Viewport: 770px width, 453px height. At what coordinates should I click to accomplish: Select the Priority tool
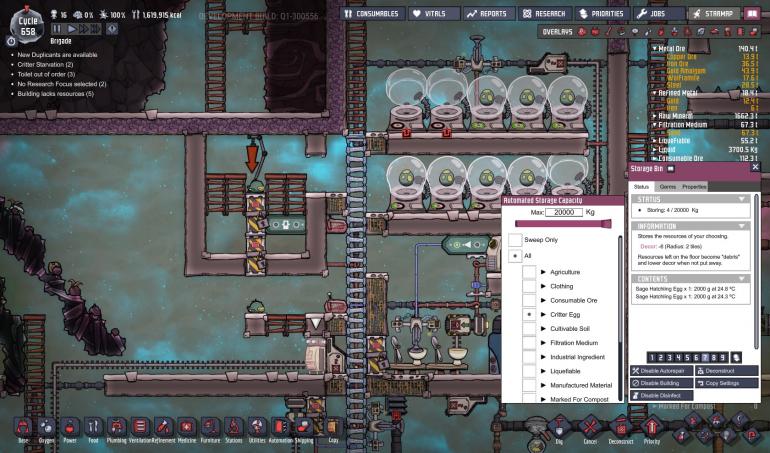[x=652, y=428]
